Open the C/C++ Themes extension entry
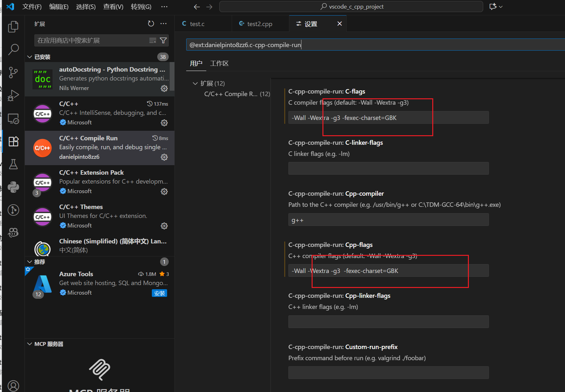This screenshot has width=565, height=392. pyautogui.click(x=100, y=217)
